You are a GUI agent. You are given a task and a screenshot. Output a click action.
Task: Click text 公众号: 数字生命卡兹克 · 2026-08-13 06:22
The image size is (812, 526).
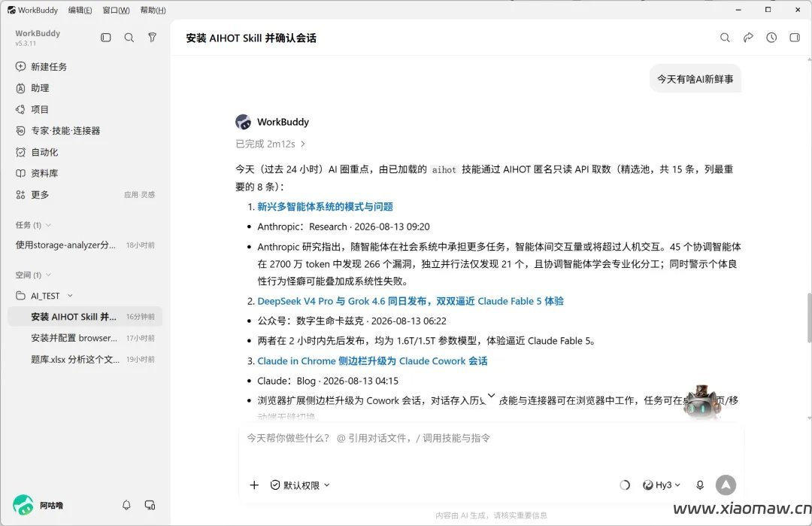352,321
